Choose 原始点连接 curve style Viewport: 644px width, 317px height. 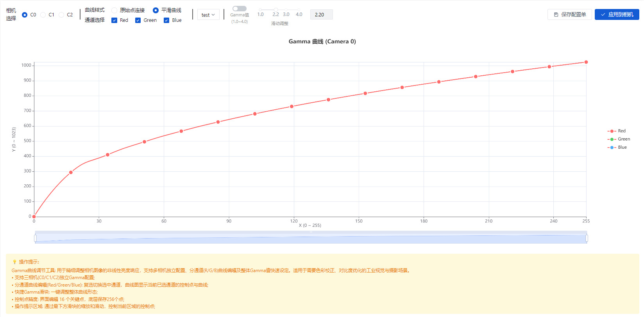pos(114,10)
